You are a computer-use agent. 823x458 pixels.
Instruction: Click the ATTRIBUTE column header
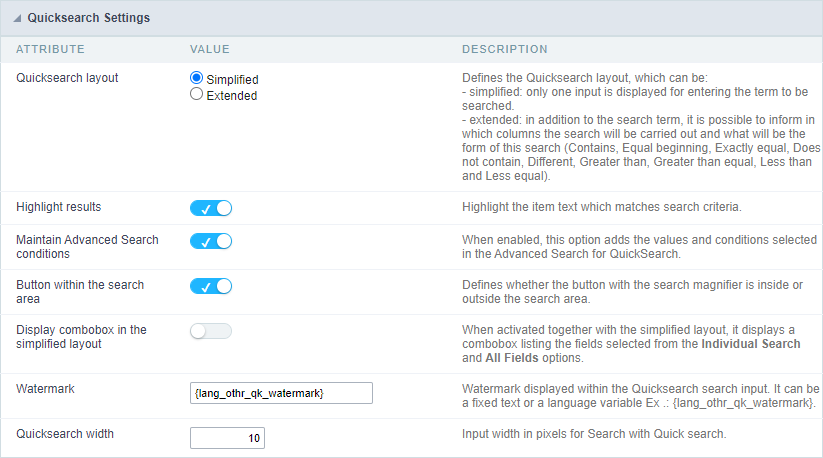point(50,49)
